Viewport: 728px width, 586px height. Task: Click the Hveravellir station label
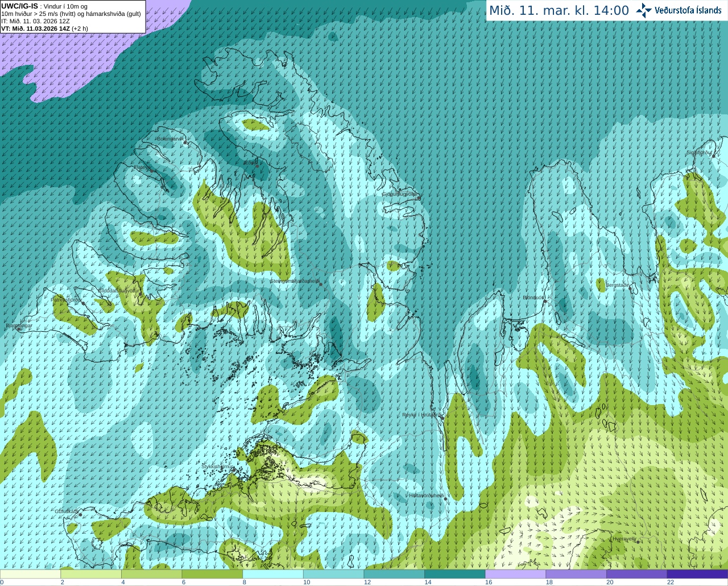[624, 538]
